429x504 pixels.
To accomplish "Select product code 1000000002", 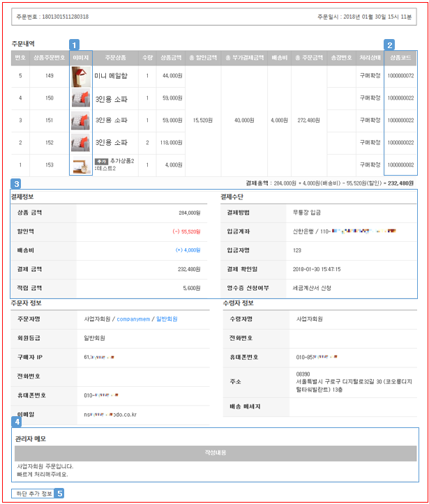I will pos(400,165).
